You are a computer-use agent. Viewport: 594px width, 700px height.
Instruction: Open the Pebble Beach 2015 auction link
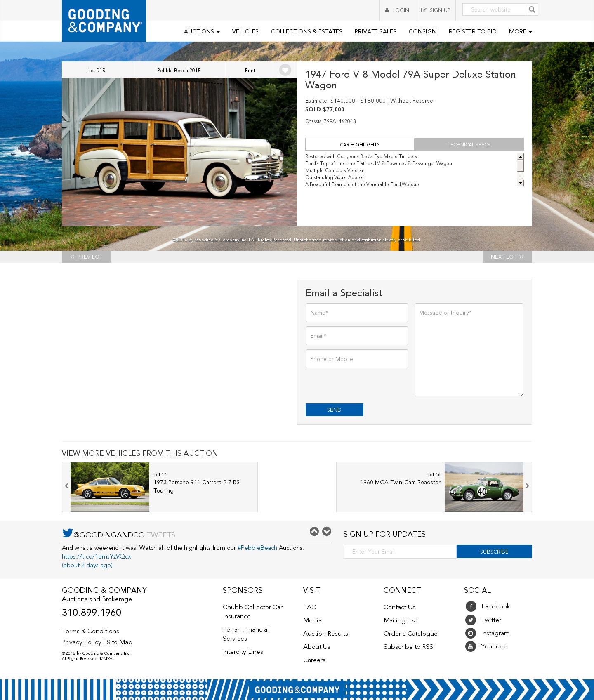[179, 71]
